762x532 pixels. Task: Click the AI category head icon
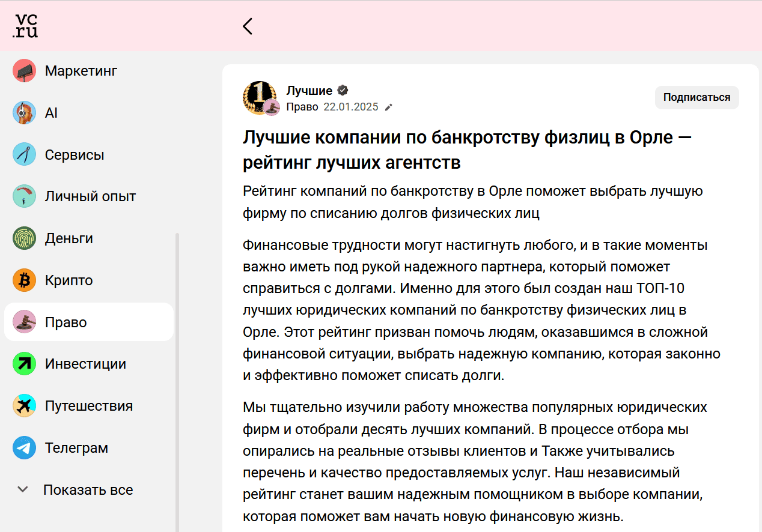coord(25,113)
